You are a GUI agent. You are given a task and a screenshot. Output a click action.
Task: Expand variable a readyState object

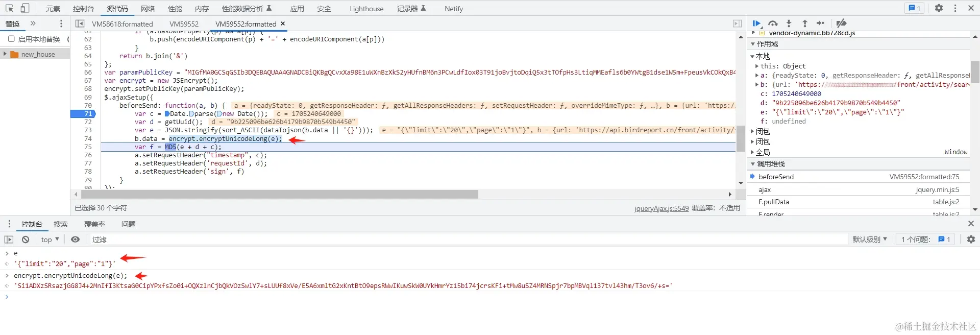point(756,75)
